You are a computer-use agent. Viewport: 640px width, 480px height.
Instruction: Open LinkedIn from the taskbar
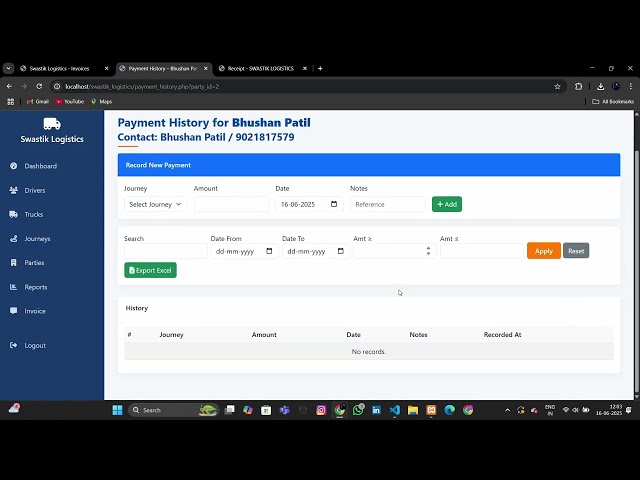tap(376, 410)
